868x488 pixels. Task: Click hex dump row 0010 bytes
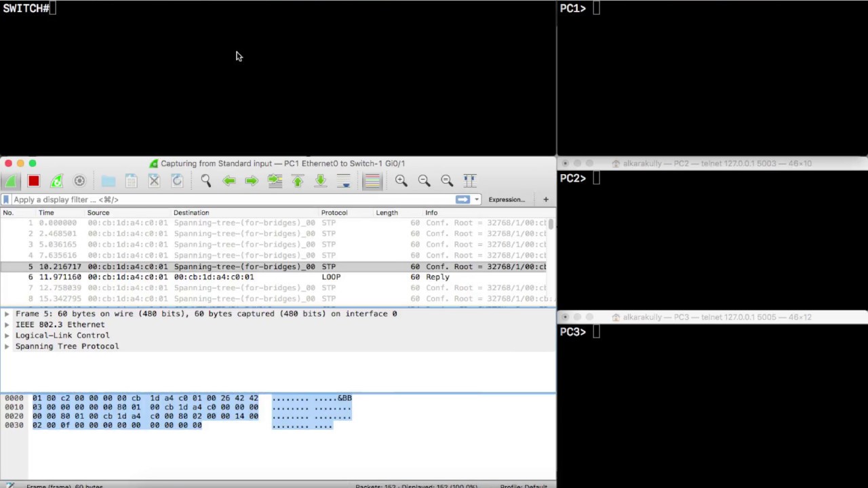[x=145, y=407]
